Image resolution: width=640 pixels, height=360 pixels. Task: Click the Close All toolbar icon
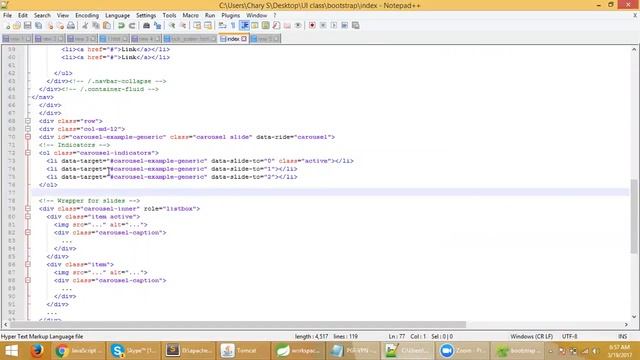60,25
